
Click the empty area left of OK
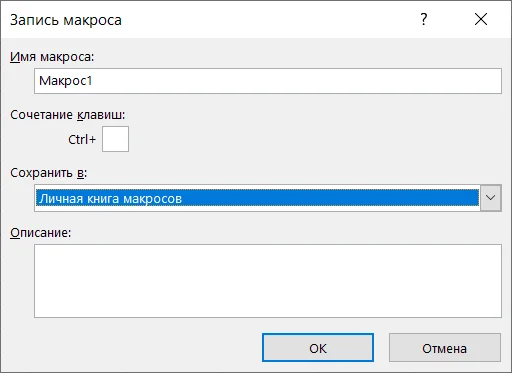[x=133, y=348]
